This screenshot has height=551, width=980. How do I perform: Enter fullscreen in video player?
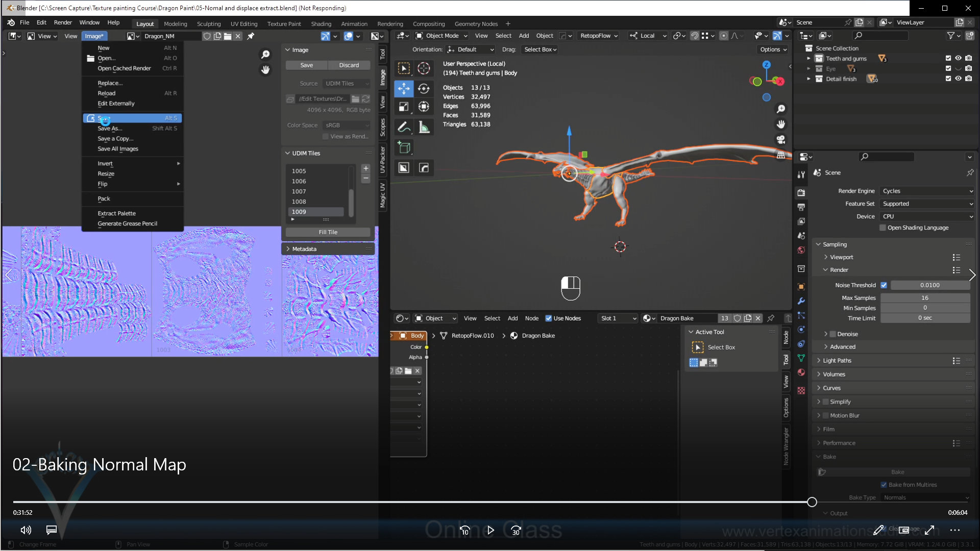(x=929, y=531)
